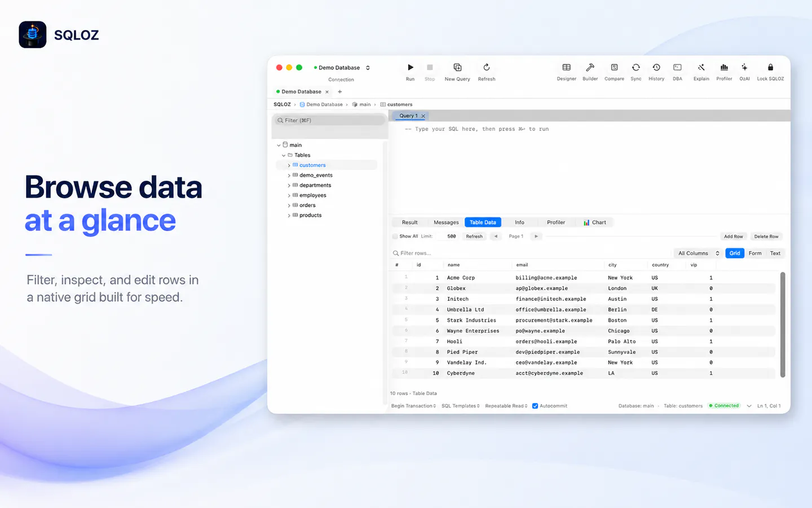Click the table data Refresh button
The image size is (812, 508).
point(474,237)
